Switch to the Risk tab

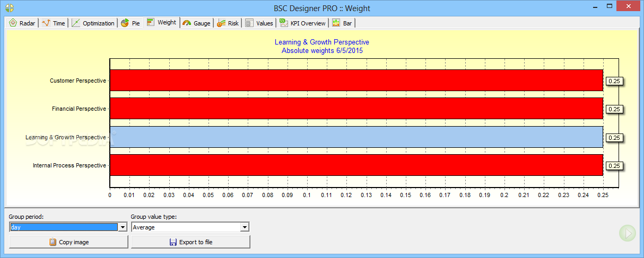click(x=228, y=23)
